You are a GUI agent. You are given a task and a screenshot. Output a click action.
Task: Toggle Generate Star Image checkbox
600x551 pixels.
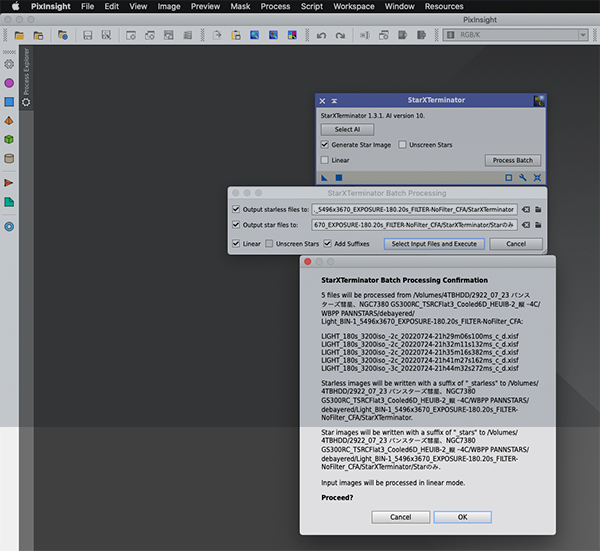point(325,145)
